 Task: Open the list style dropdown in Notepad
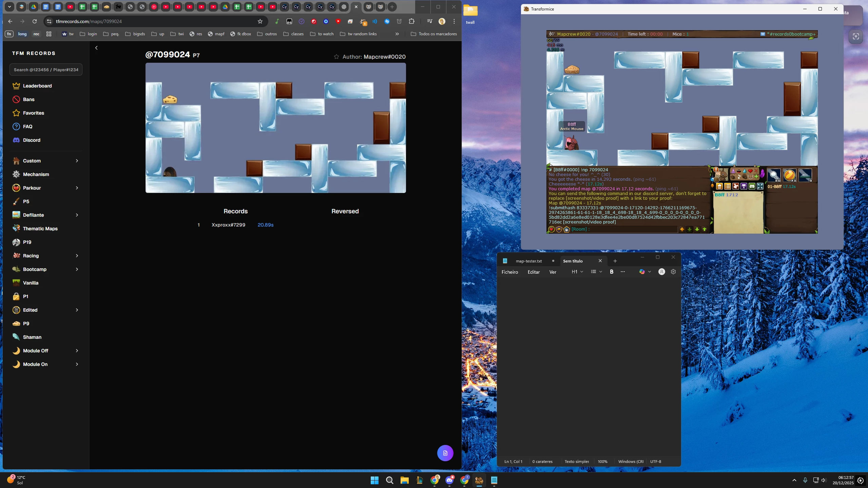596,272
